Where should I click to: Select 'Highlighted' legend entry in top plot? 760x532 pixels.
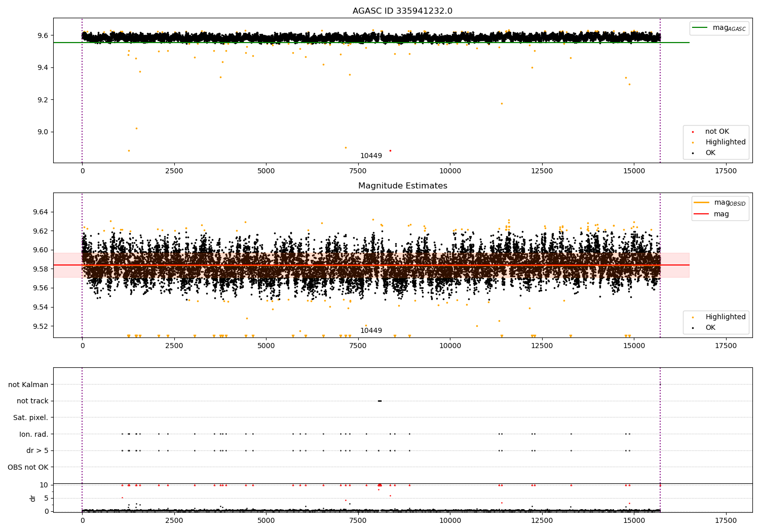point(725,142)
